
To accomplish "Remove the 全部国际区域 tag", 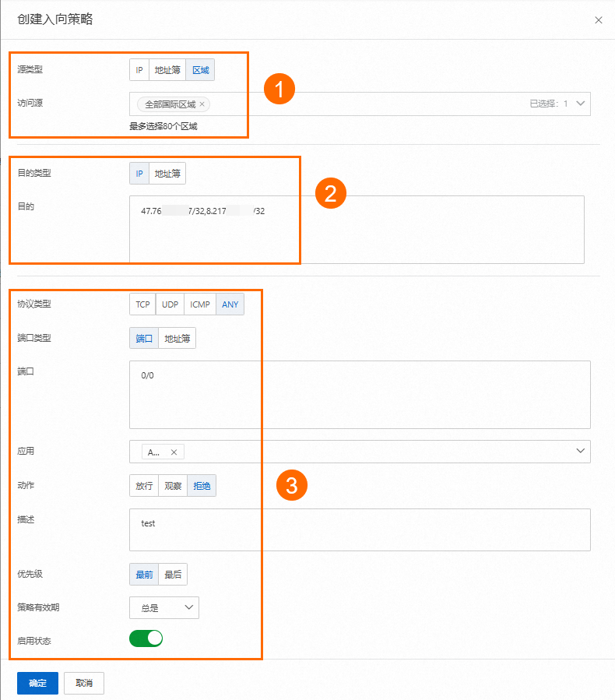I will [201, 104].
